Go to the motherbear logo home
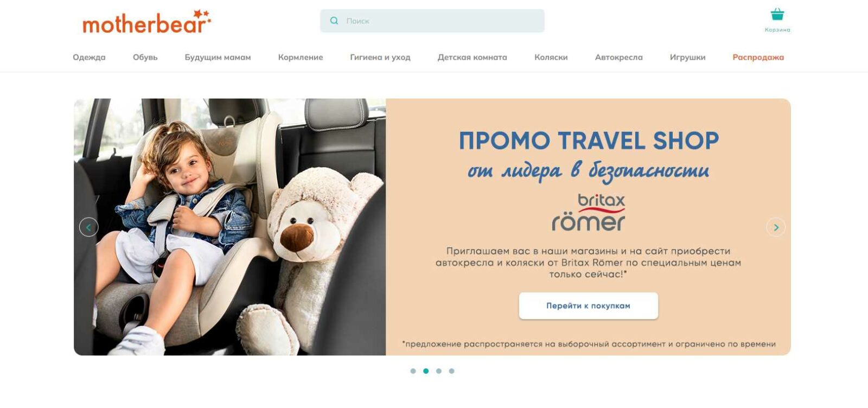 (146, 22)
